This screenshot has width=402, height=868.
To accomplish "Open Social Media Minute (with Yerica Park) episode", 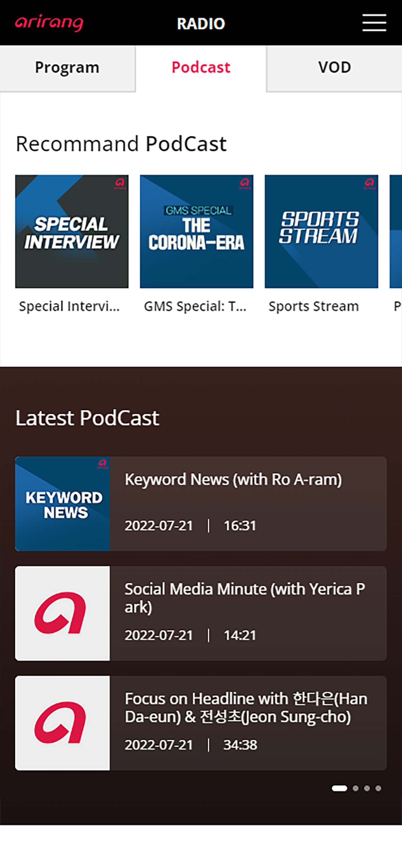I will click(x=201, y=613).
